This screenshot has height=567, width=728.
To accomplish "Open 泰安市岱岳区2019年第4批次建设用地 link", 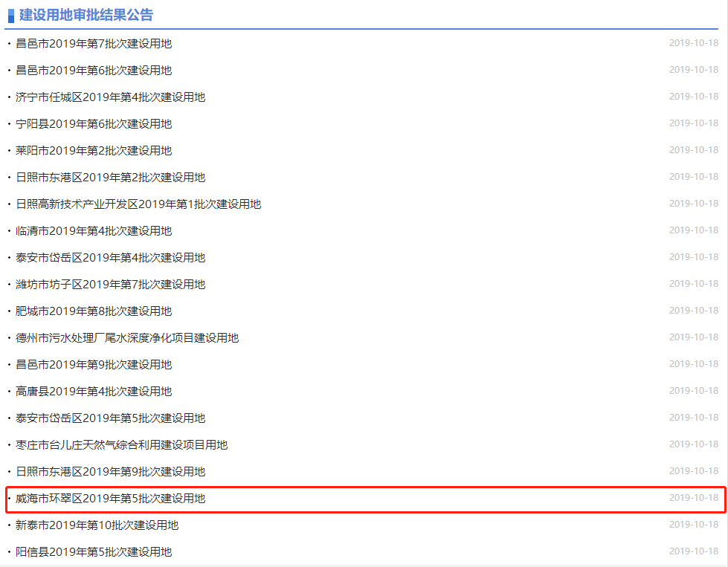I will pos(111,258).
